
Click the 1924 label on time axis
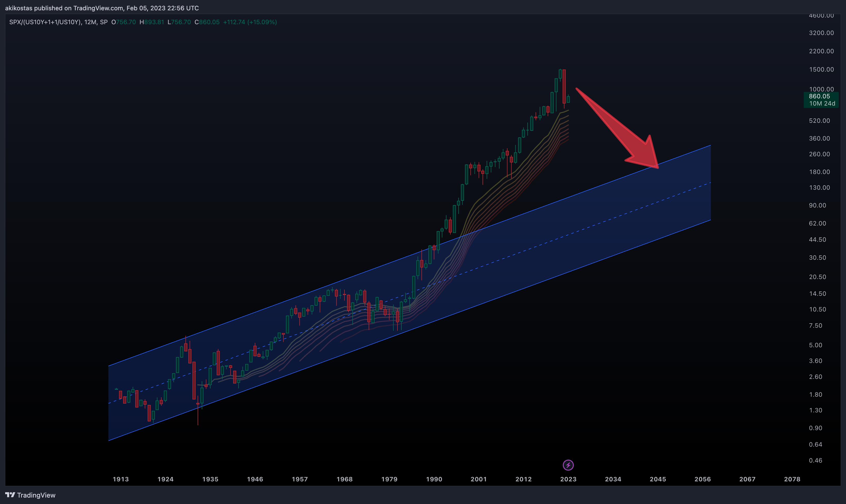(166, 479)
